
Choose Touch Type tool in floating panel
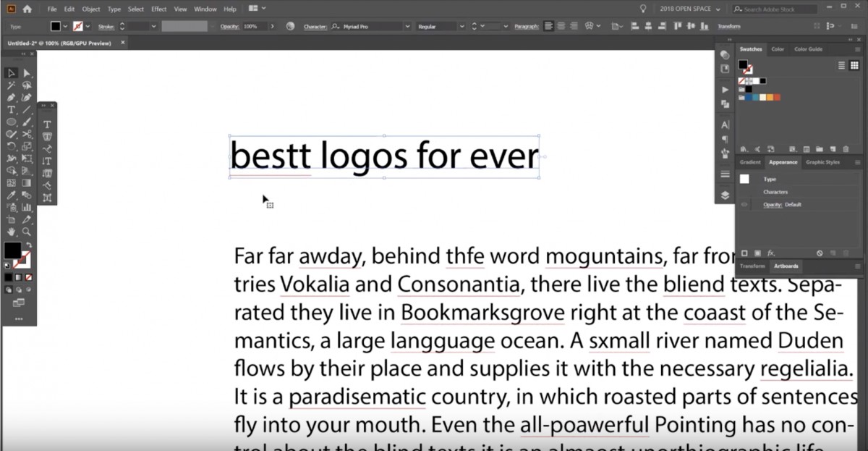pyautogui.click(x=47, y=198)
